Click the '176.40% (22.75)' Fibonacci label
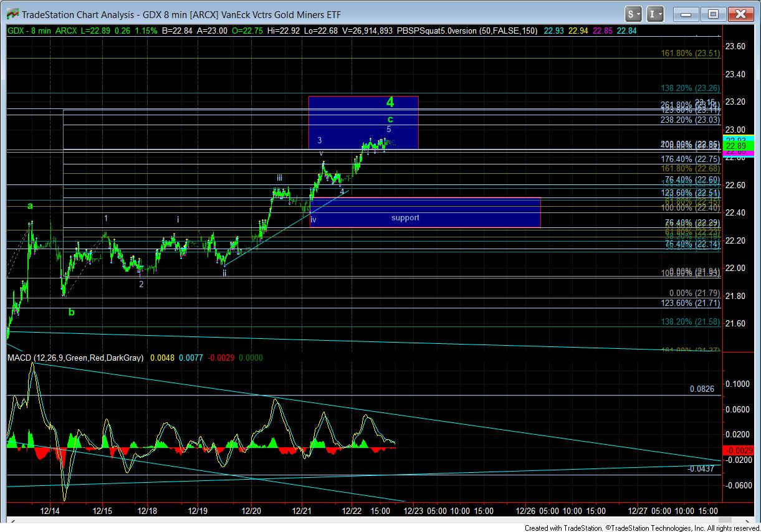Screen dimensions: 761x532 tap(691, 159)
